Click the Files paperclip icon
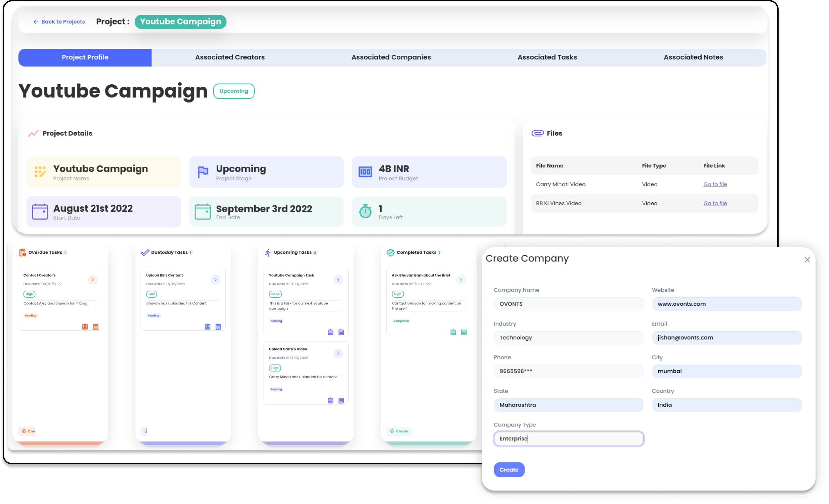 [537, 133]
